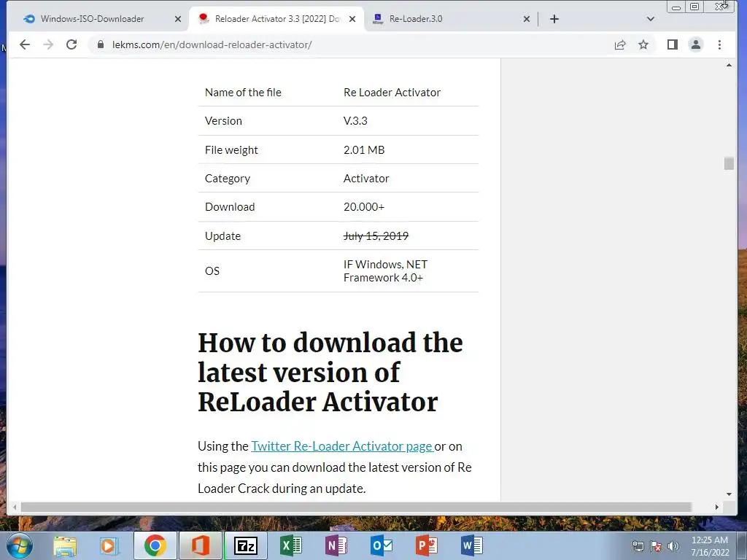Click the struck-through 'July 15, 2019' date

[x=376, y=236]
